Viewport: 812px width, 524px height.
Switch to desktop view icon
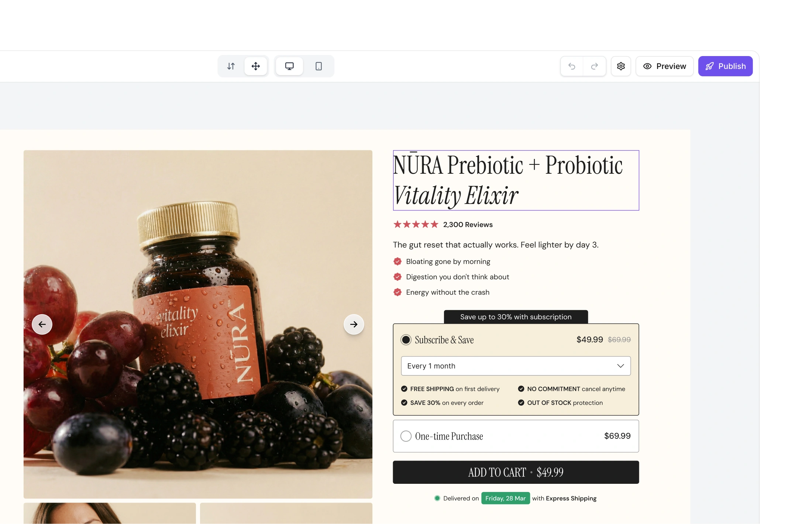pos(289,66)
